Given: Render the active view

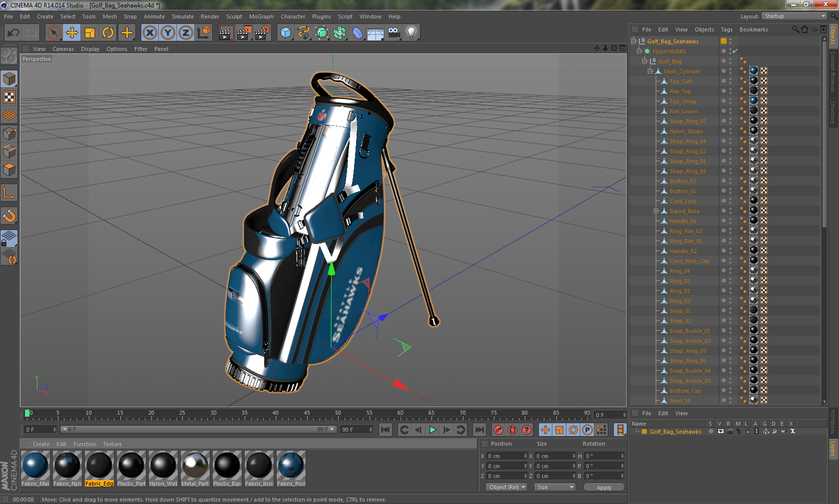Looking at the screenshot, I should [226, 33].
